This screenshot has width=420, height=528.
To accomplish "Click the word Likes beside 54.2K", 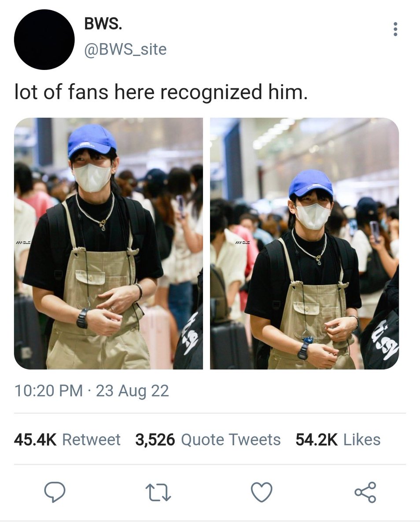I will (x=362, y=440).
